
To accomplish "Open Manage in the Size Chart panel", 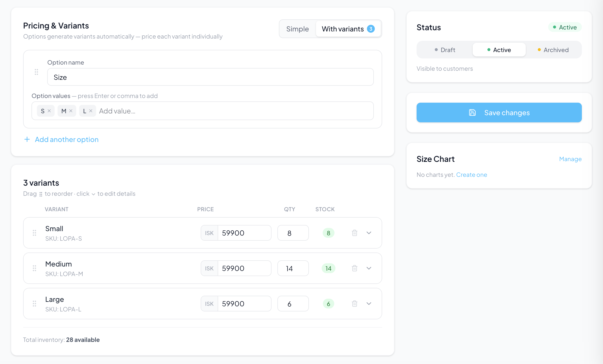I will tap(570, 159).
